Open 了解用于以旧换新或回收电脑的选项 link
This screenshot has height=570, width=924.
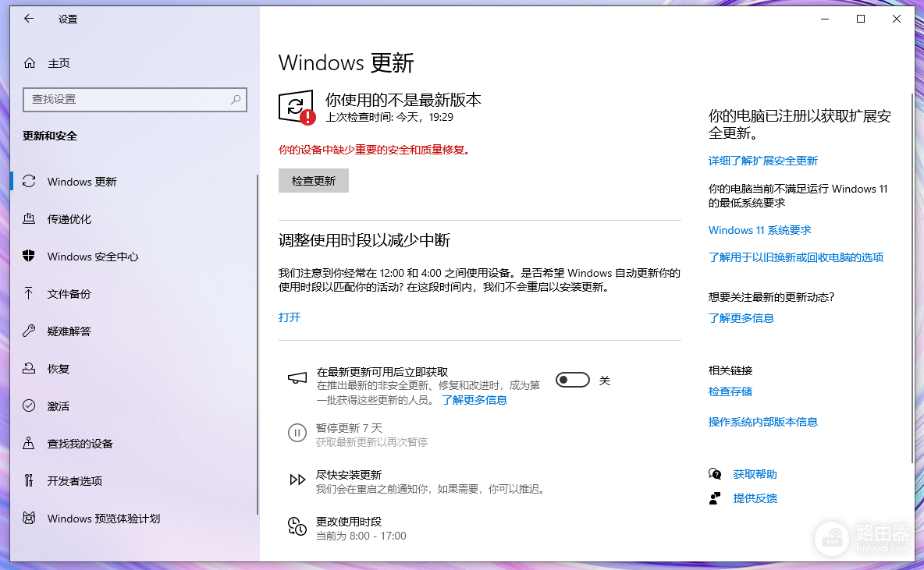tap(795, 257)
